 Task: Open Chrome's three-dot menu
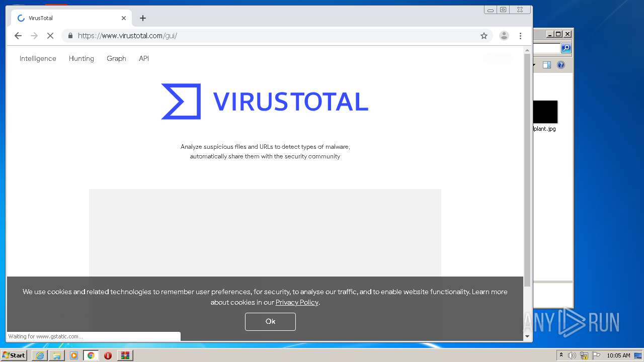520,36
